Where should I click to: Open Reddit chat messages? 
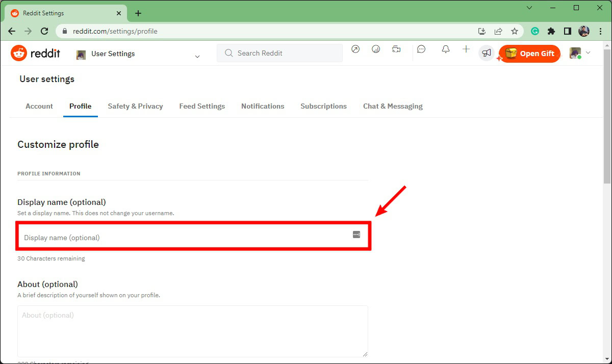point(421,49)
